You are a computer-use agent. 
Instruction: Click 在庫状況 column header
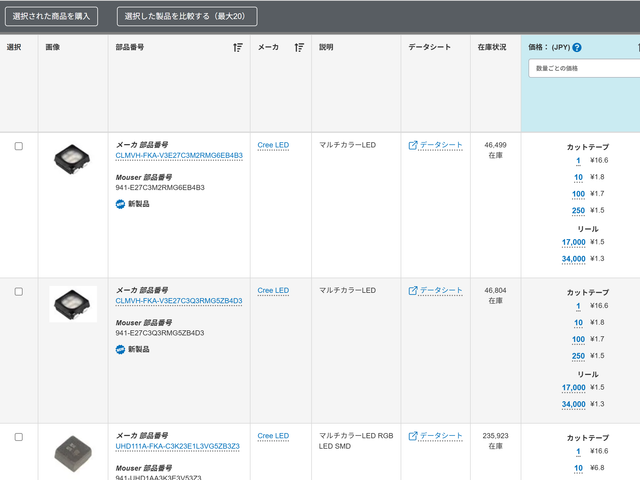492,47
